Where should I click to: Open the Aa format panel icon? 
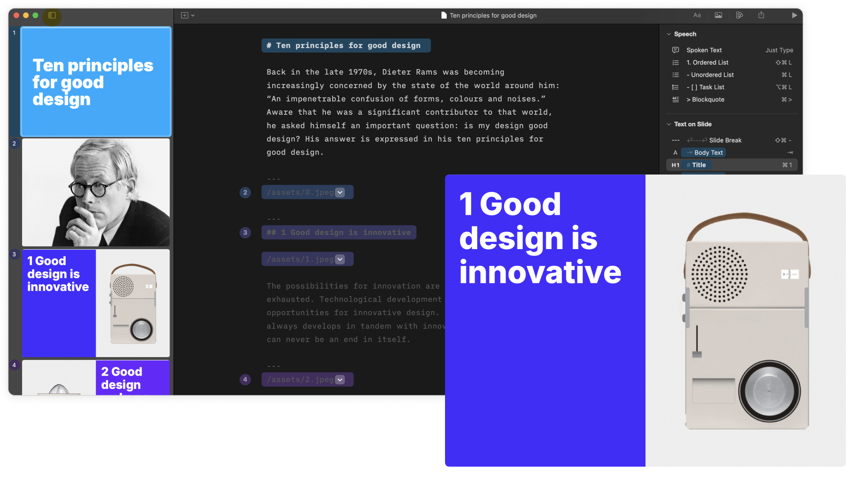pyautogui.click(x=697, y=15)
